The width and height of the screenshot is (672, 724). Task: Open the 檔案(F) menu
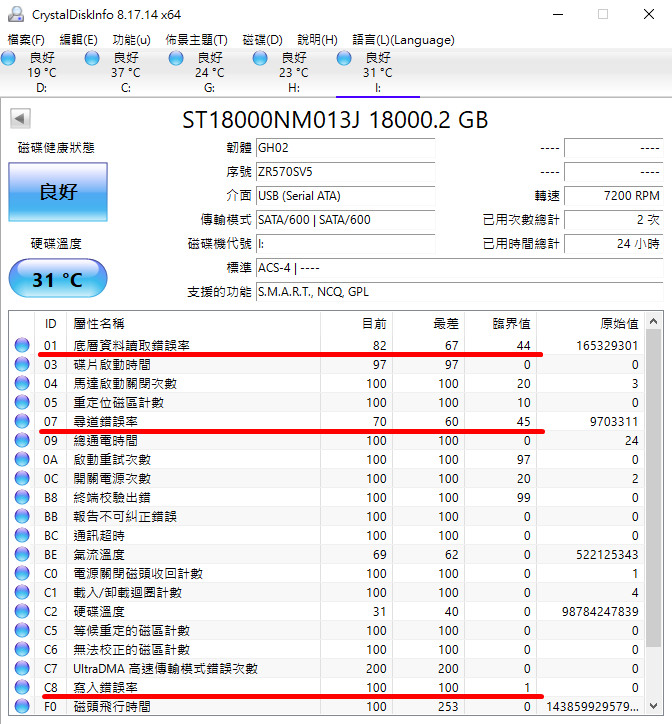click(x=26, y=40)
